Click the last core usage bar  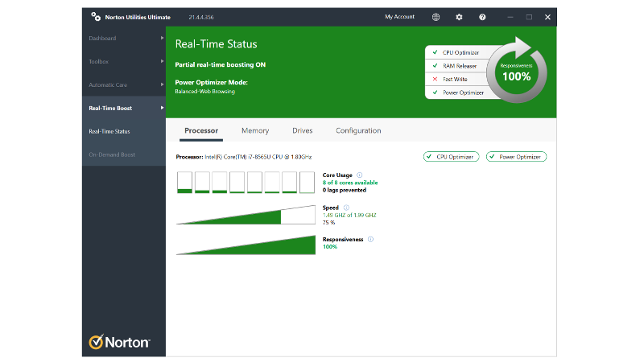coord(307,183)
